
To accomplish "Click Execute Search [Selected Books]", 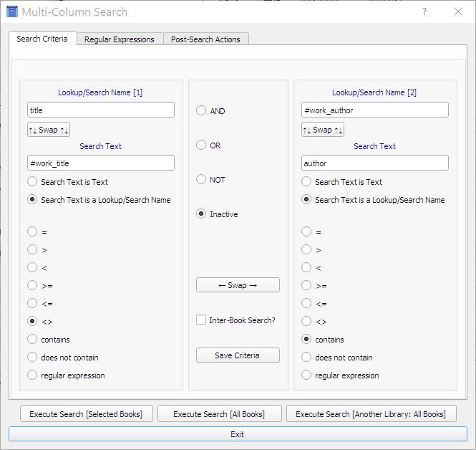I will (x=86, y=414).
